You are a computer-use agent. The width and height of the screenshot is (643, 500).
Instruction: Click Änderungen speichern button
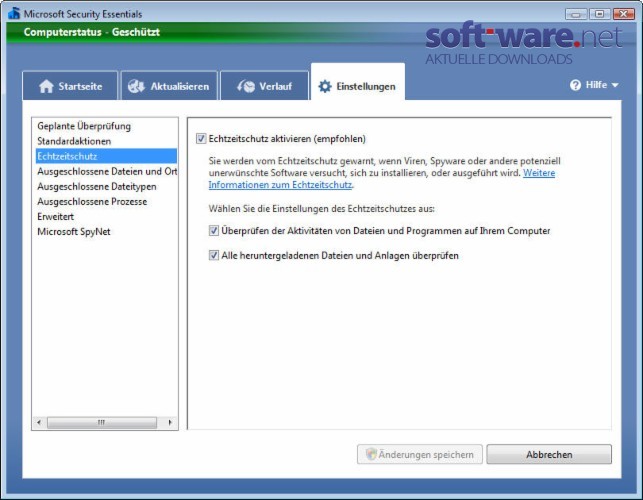point(420,454)
